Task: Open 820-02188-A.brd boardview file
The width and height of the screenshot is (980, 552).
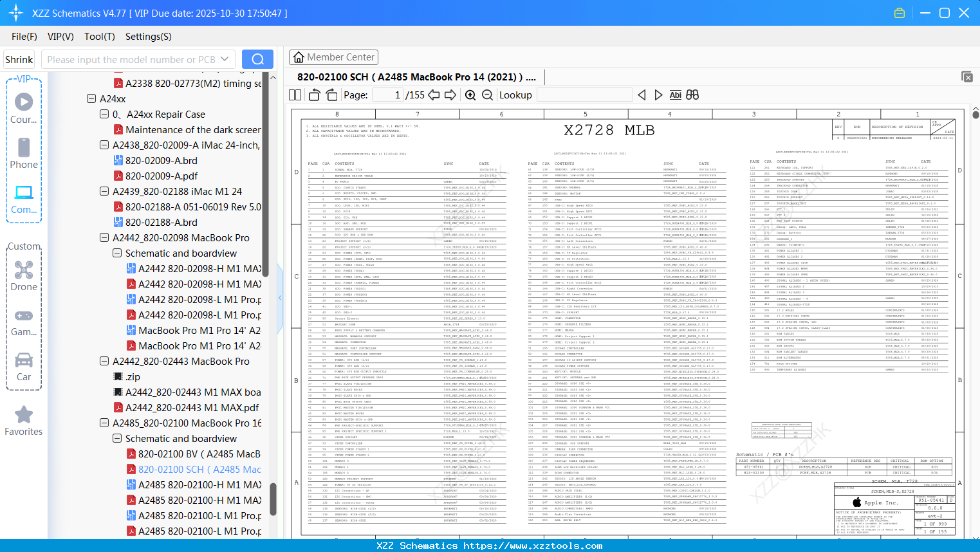Action: 155,223
